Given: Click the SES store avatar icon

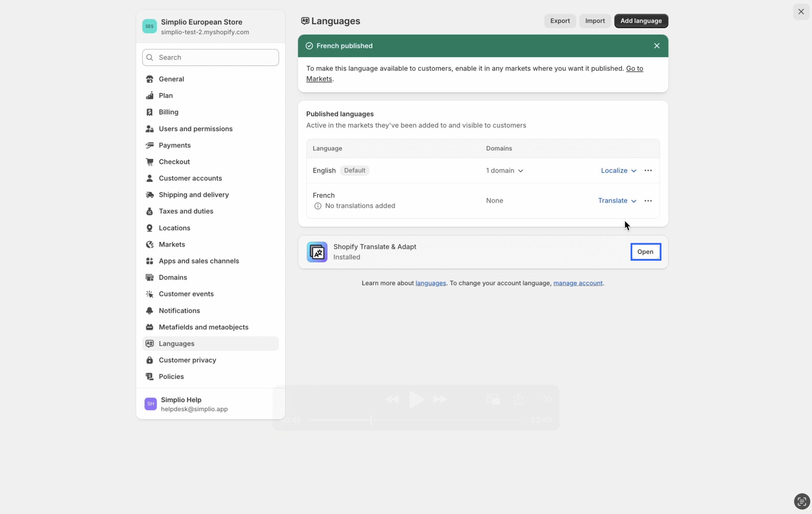Looking at the screenshot, I should [149, 26].
